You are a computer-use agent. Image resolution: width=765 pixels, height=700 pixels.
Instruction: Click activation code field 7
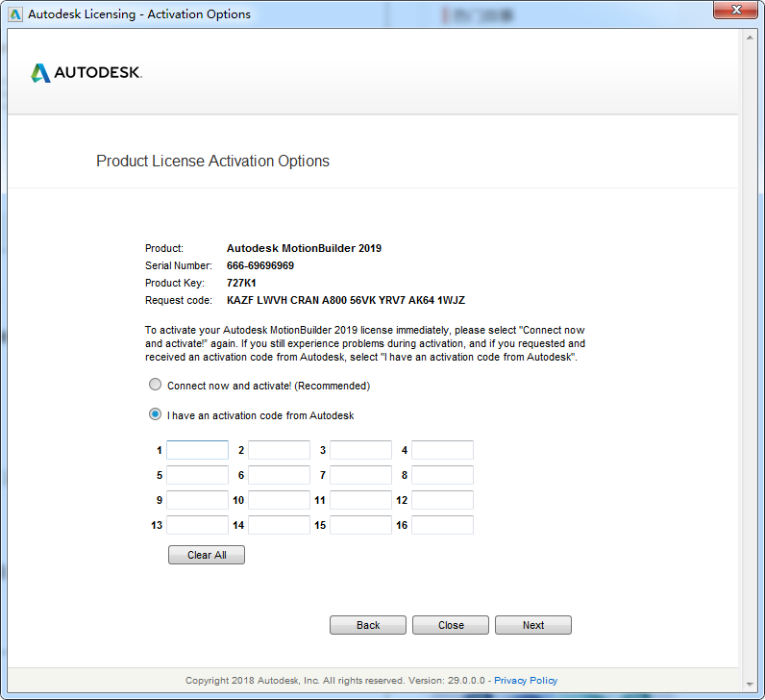(x=361, y=475)
